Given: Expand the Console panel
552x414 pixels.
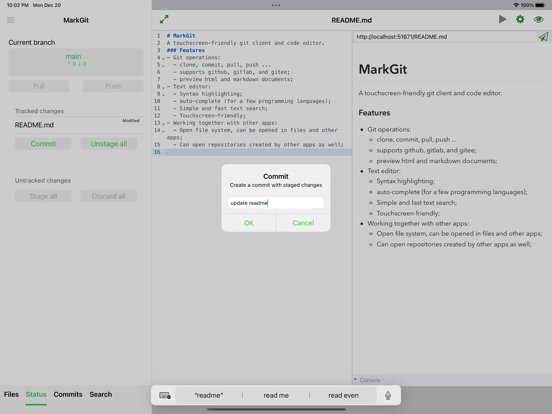Looking at the screenshot, I should [367, 380].
